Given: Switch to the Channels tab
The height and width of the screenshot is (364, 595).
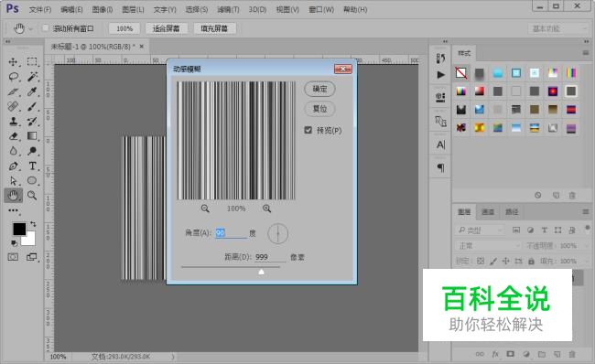Looking at the screenshot, I should point(488,211).
